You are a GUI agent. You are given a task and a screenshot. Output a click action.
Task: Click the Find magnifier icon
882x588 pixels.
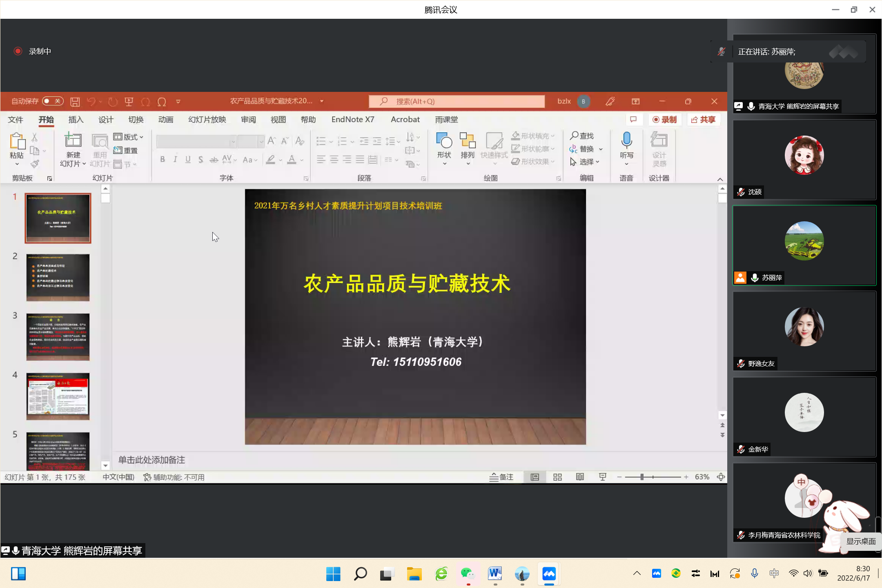pyautogui.click(x=574, y=136)
